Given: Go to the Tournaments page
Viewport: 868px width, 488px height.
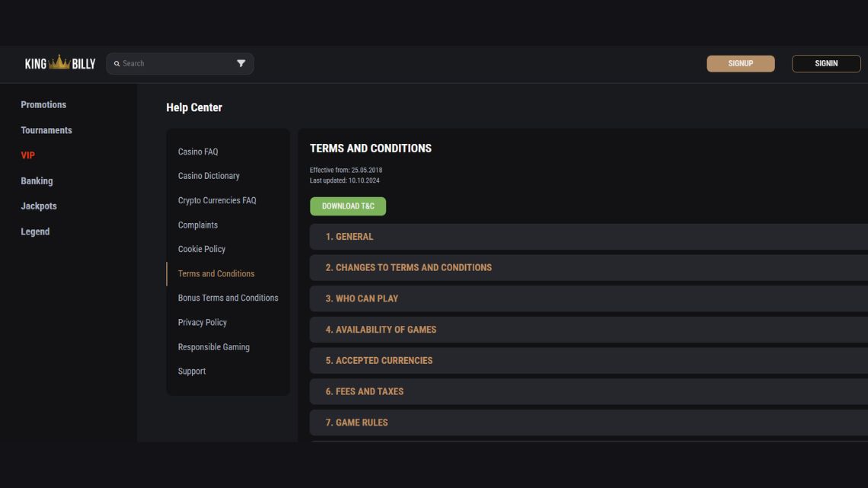Looking at the screenshot, I should [x=46, y=130].
